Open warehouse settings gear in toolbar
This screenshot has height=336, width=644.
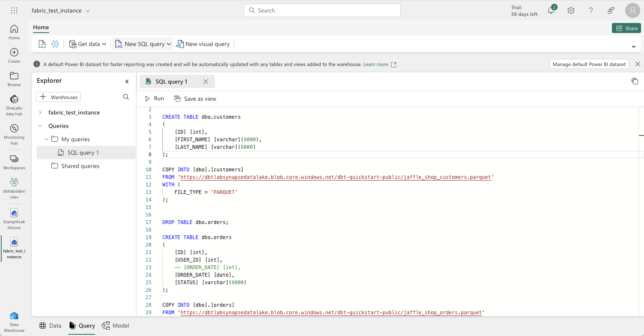tap(55, 43)
